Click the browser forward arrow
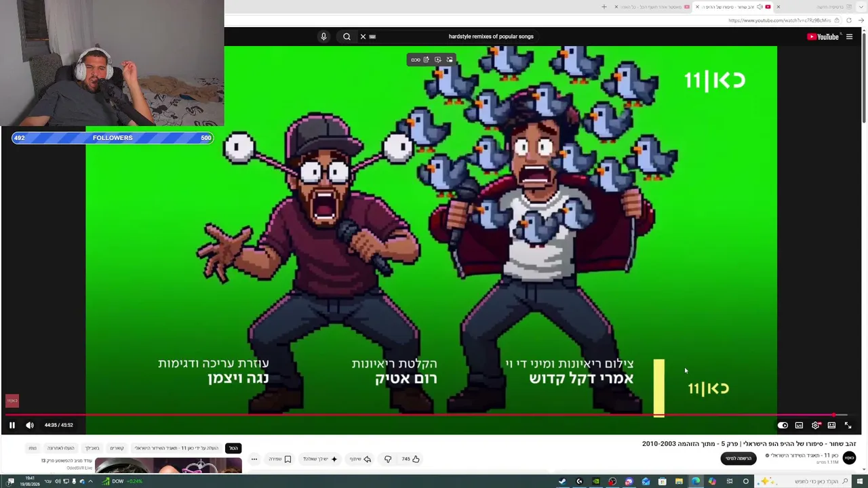The image size is (868, 488). pyautogui.click(x=861, y=20)
